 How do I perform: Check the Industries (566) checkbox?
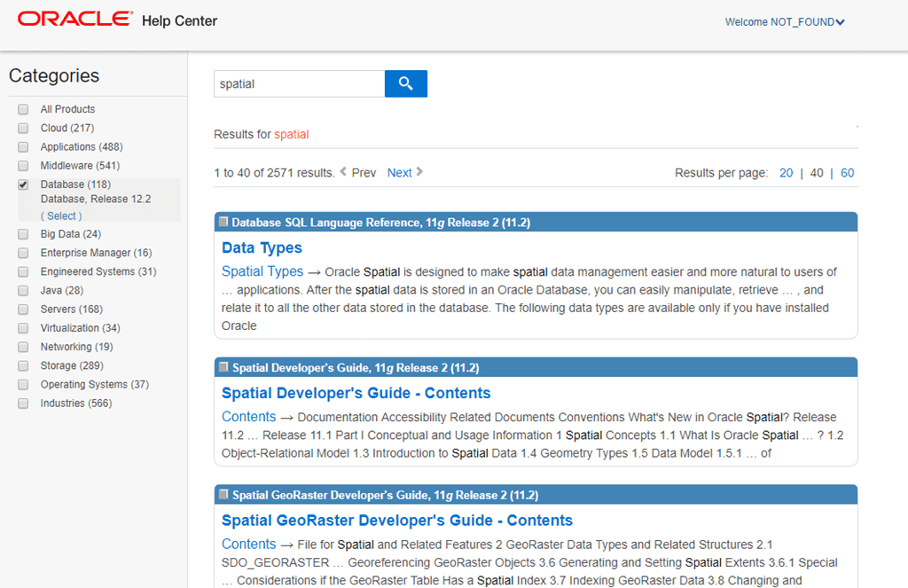tap(23, 404)
